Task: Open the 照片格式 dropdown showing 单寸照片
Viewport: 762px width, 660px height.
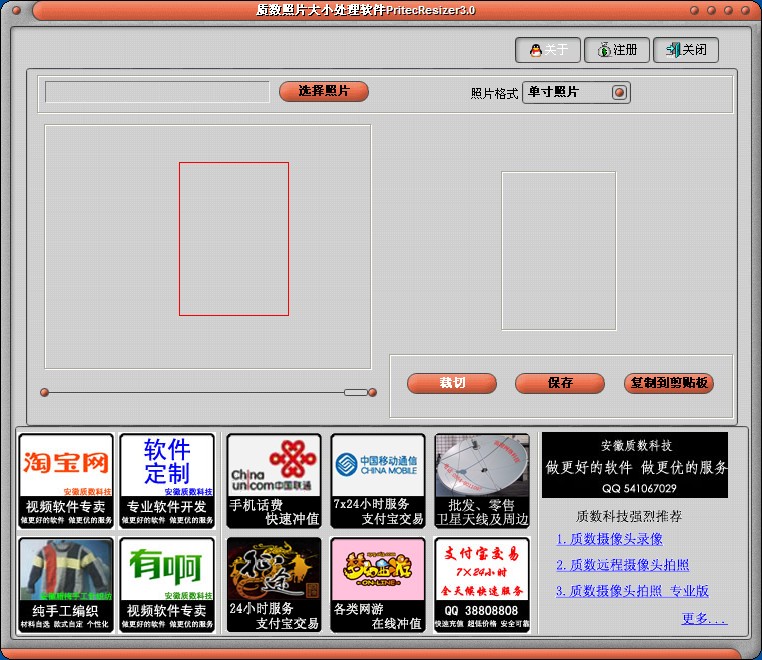Action: [x=576, y=92]
